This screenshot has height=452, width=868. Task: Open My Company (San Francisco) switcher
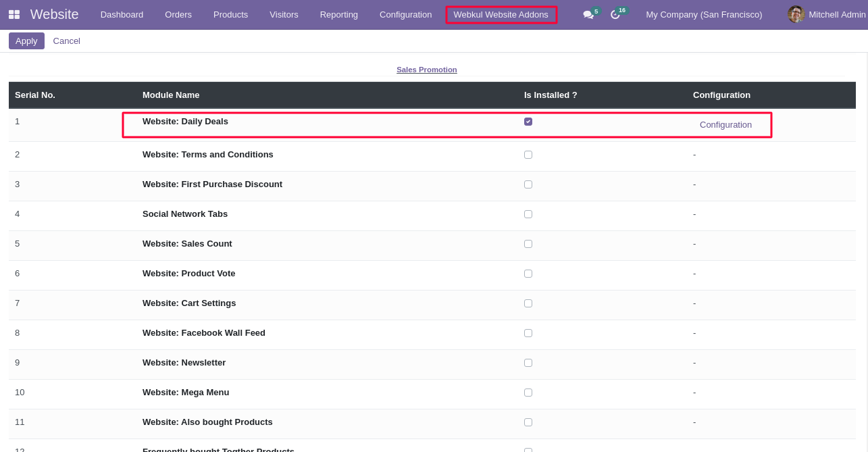tap(704, 14)
